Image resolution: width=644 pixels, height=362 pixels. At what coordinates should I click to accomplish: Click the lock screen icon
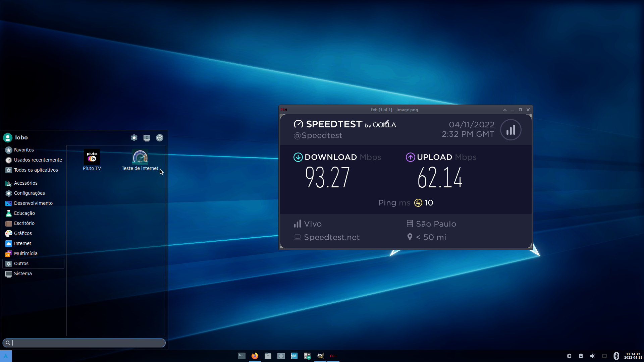(147, 138)
